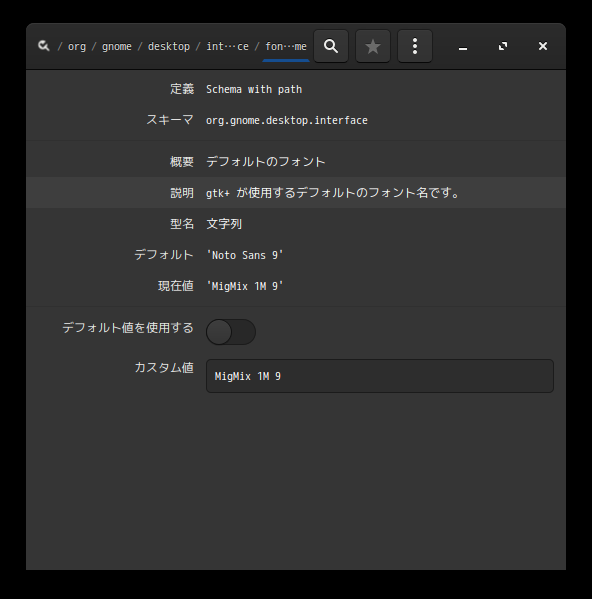
Task: Select the fon···me key path segment
Action: [x=286, y=47]
